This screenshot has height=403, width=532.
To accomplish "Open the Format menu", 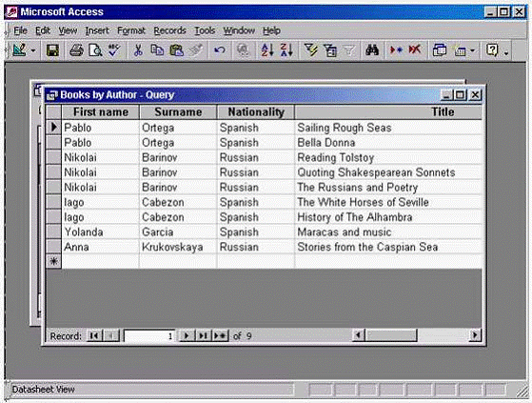I will [x=131, y=30].
